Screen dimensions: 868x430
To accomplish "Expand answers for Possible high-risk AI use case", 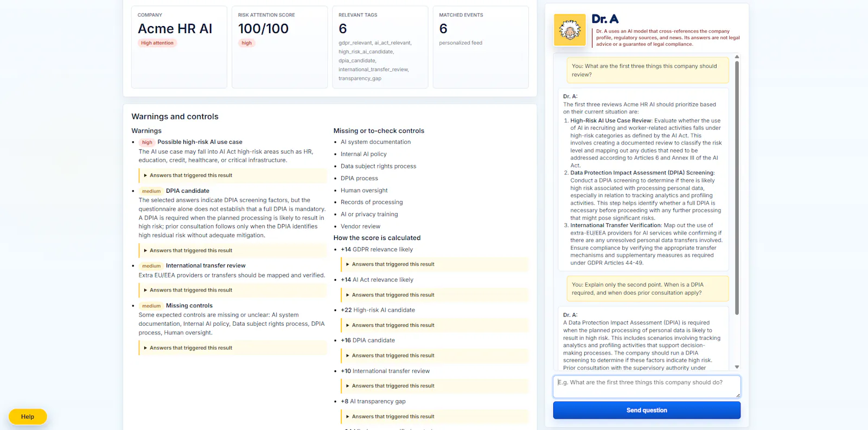I will [233, 175].
